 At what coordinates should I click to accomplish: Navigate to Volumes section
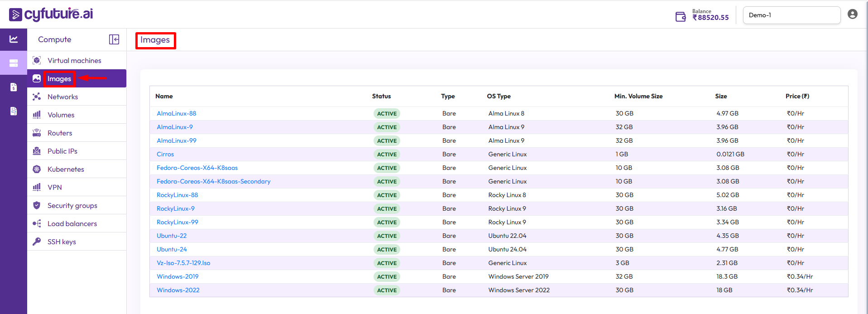tap(61, 115)
